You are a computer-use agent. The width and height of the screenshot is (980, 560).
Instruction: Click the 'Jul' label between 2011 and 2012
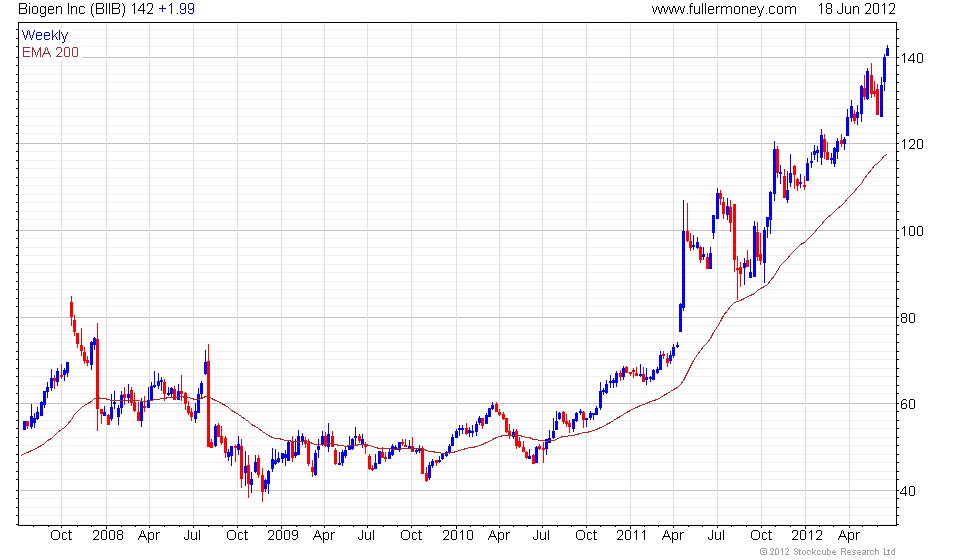click(x=716, y=535)
